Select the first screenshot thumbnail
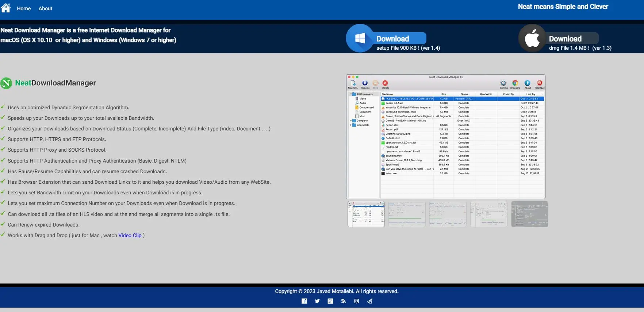Screen dimensions: 644x312 [366, 214]
